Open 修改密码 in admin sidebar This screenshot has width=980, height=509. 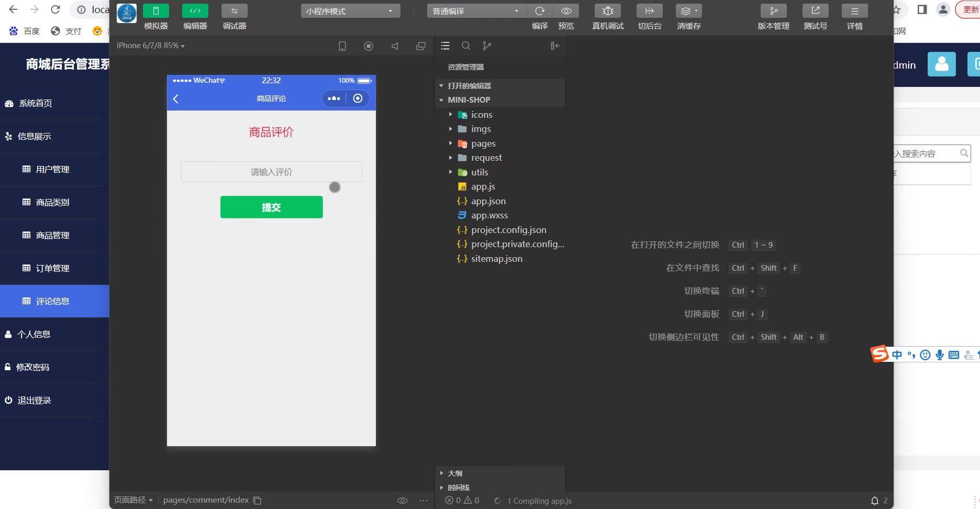pos(54,367)
